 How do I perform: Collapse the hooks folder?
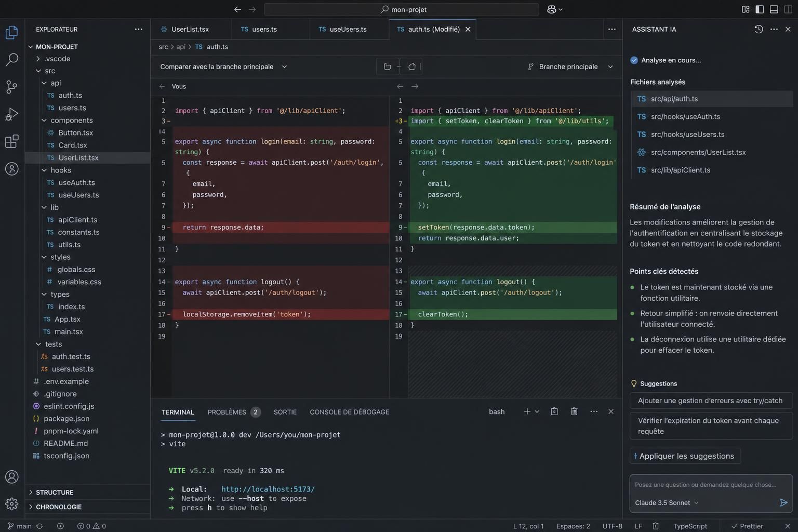61,170
